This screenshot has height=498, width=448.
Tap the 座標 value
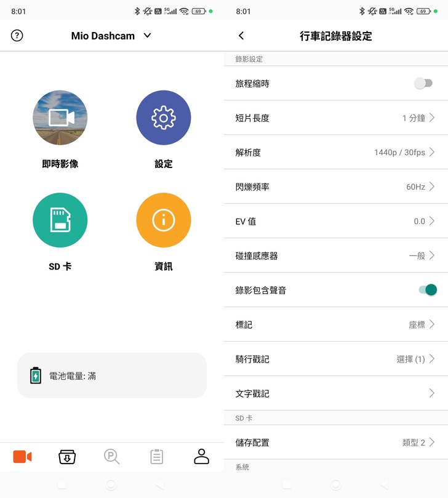point(417,324)
